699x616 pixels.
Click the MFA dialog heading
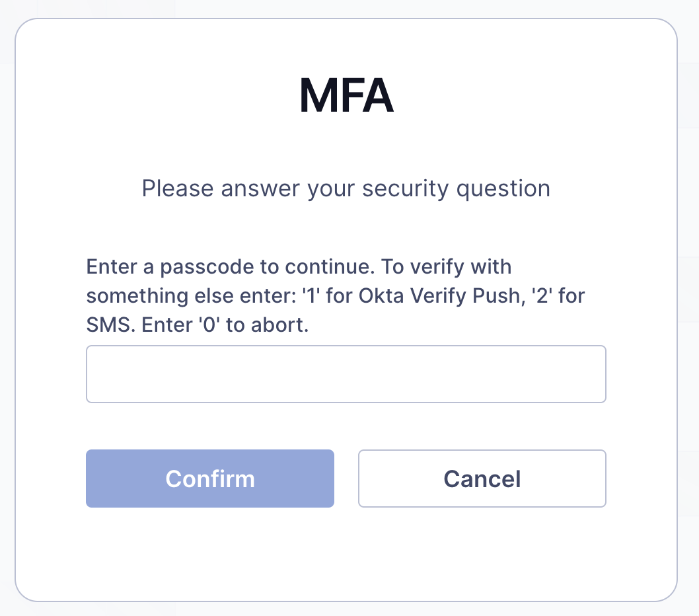[x=346, y=95]
